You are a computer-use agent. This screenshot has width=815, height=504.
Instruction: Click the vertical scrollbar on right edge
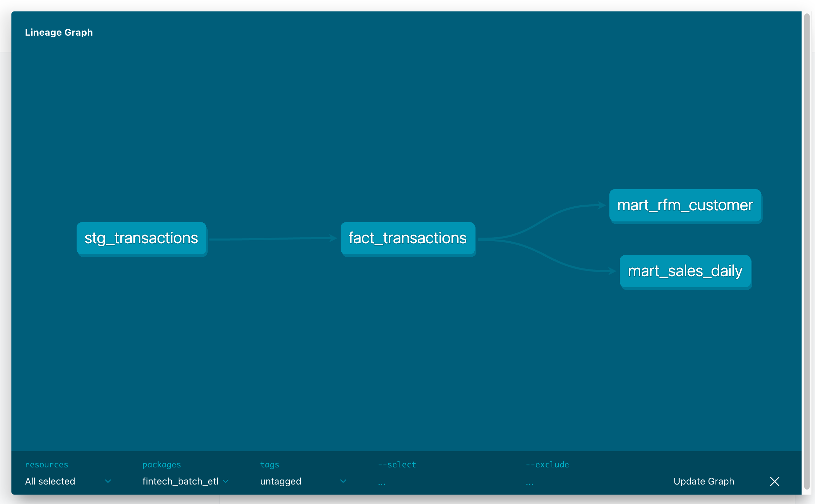coord(807,252)
